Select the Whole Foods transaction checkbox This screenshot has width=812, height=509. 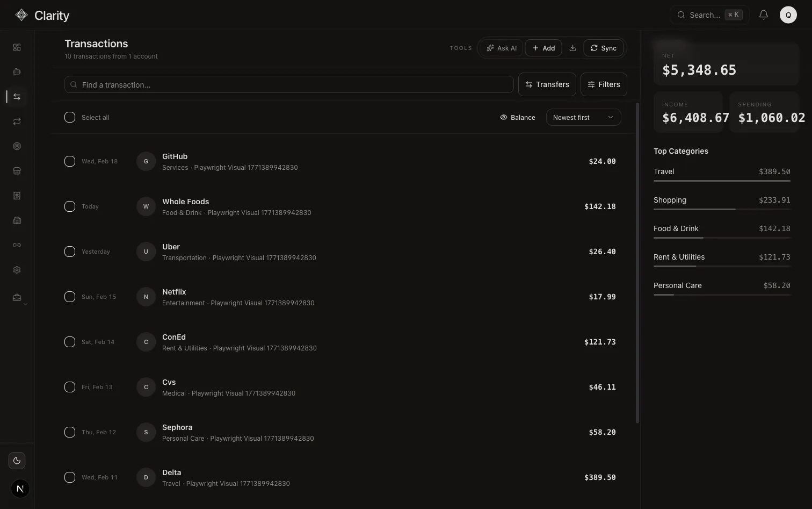click(x=70, y=206)
